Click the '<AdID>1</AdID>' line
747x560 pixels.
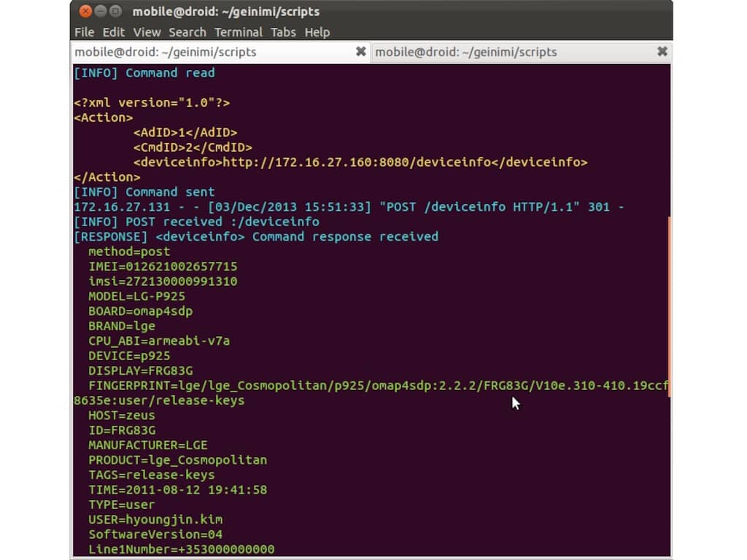(x=185, y=133)
